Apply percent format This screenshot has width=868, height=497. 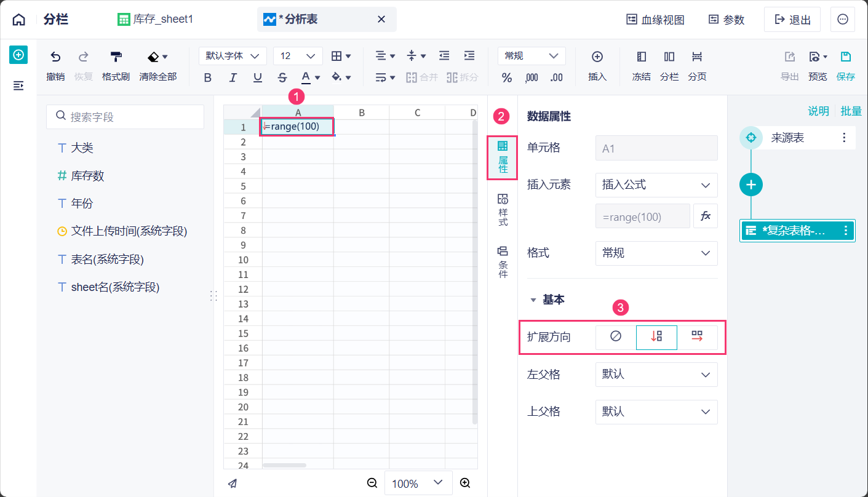point(507,78)
